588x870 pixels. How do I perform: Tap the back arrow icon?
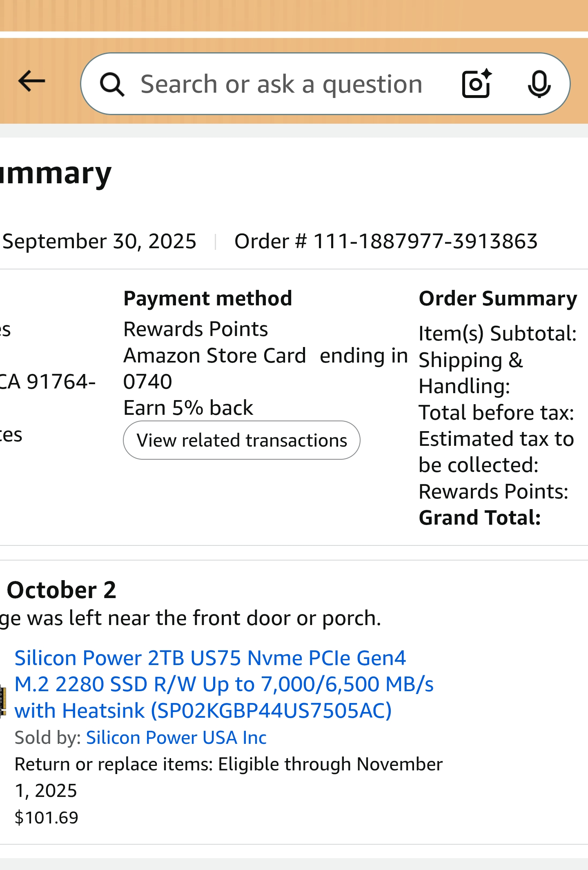32,81
